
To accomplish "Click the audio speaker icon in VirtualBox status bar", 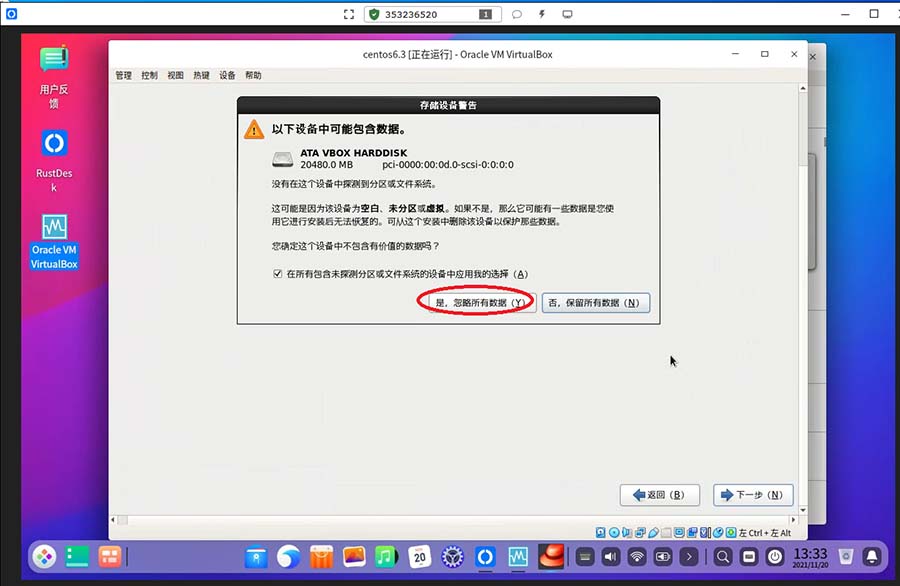I will click(x=626, y=533).
